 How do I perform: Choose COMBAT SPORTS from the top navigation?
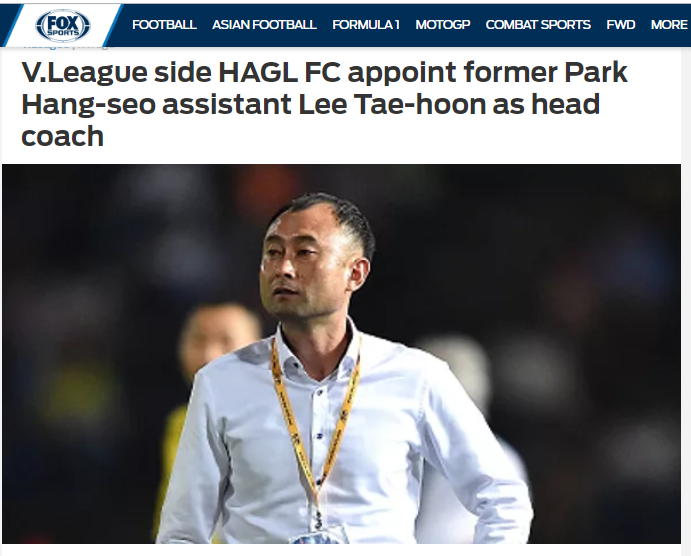538,25
